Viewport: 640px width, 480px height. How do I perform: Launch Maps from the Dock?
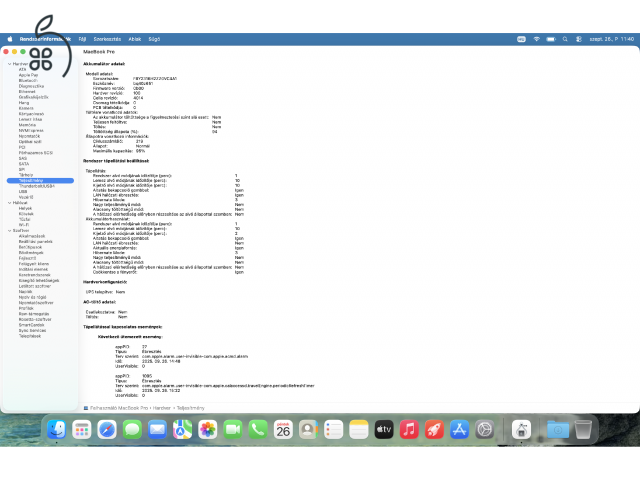tap(182, 429)
